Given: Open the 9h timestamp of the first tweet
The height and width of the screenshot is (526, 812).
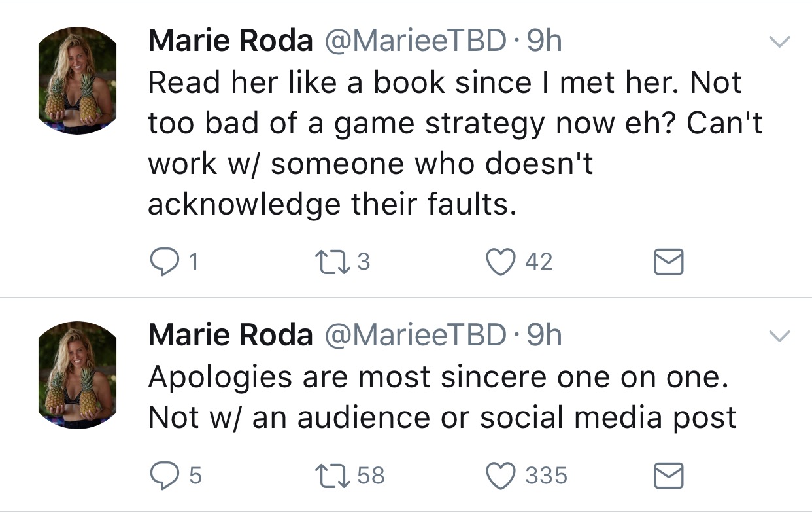Looking at the screenshot, I should pos(544,42).
